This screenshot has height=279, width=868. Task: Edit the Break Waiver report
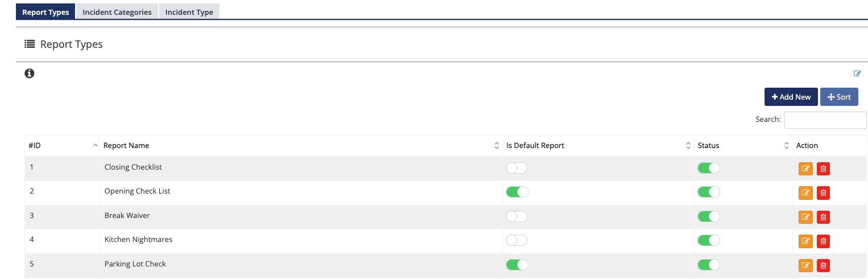click(x=805, y=217)
